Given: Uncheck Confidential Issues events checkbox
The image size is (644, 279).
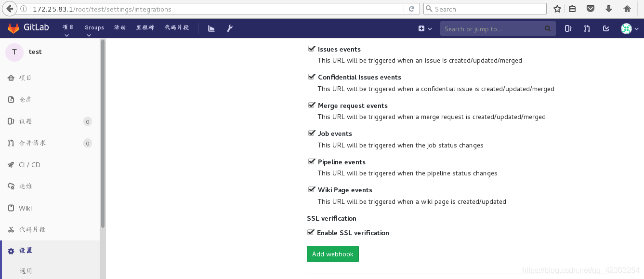Looking at the screenshot, I should 312,77.
